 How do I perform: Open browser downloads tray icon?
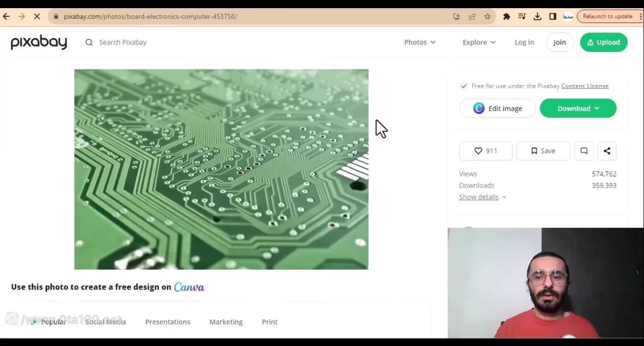[x=537, y=16]
